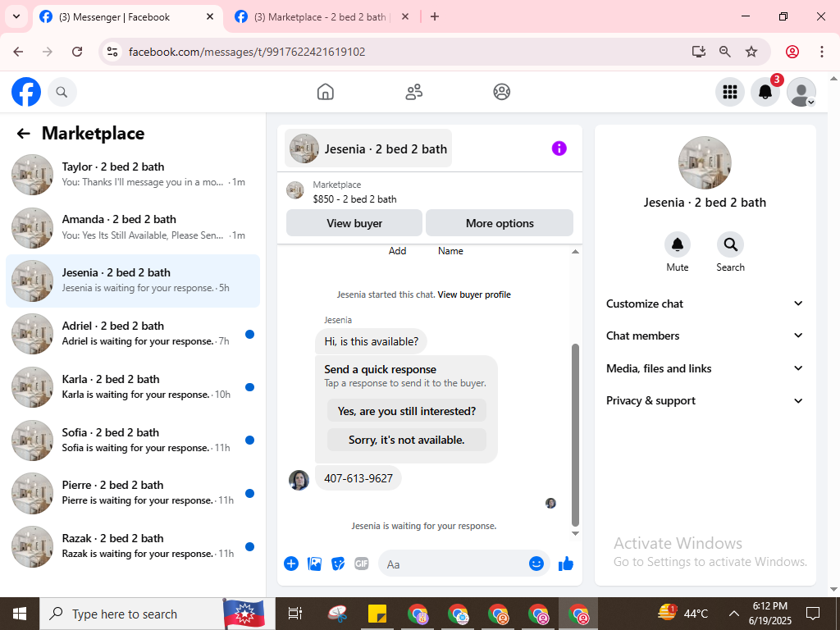This screenshot has height=630, width=840.
Task: Open tab search dropdown arrow
Action: click(16, 16)
